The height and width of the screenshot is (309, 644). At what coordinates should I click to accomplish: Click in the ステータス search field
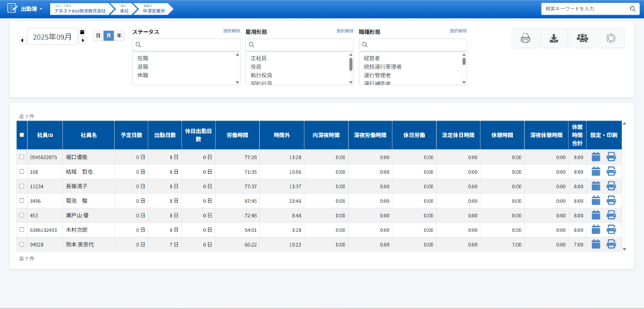pyautogui.click(x=186, y=45)
